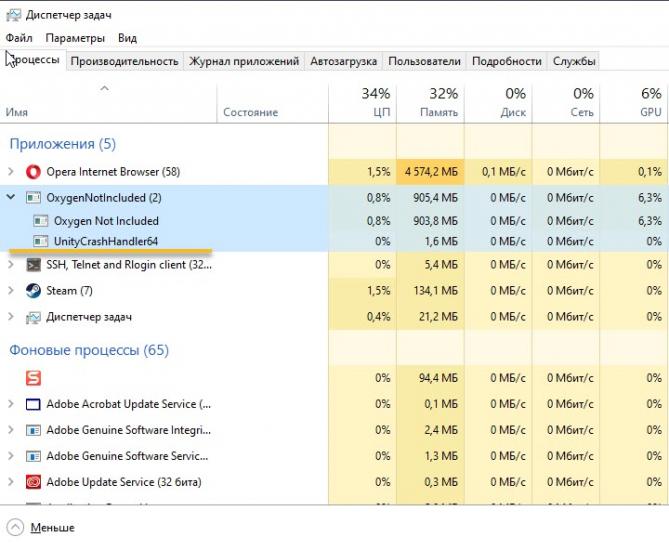Click the Oxygen Not Included child process icon

(41, 221)
